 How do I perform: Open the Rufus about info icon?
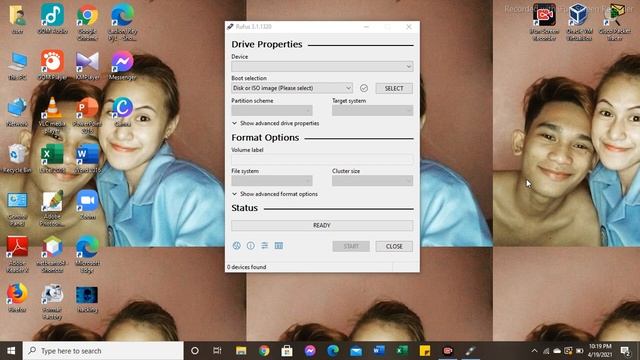[251, 246]
